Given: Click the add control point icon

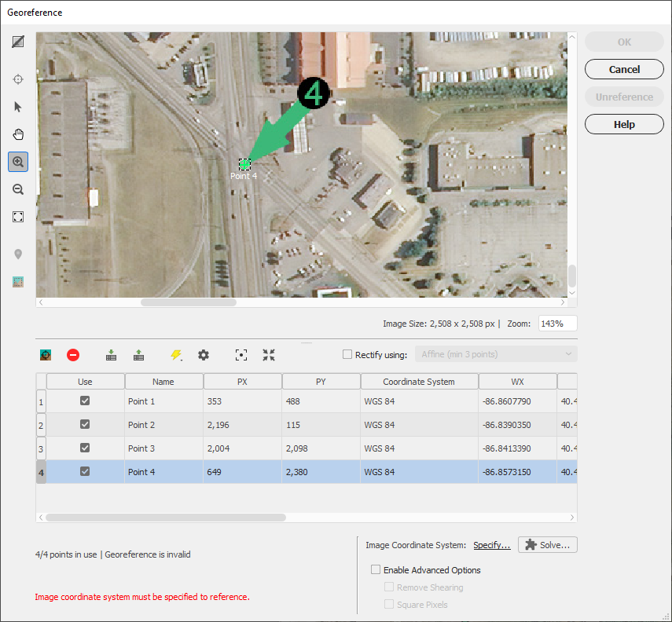Looking at the screenshot, I should (x=46, y=355).
